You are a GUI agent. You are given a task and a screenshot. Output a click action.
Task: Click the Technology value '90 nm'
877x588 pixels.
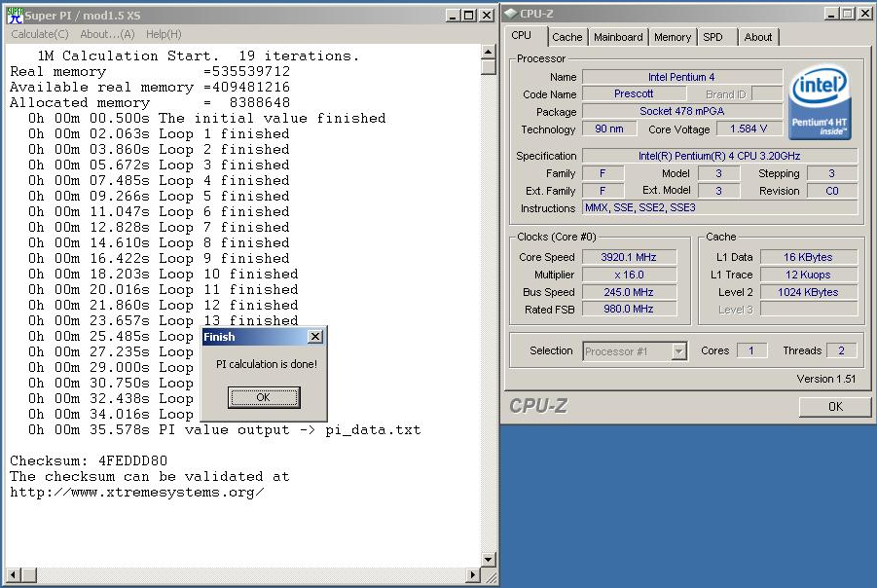click(x=609, y=129)
